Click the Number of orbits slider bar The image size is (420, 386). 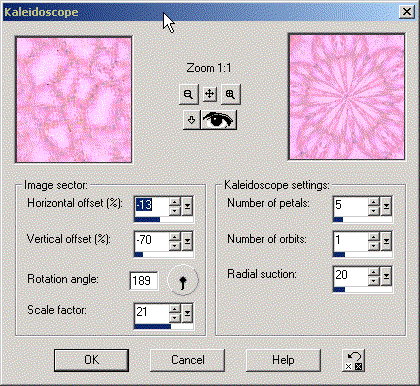(363, 254)
